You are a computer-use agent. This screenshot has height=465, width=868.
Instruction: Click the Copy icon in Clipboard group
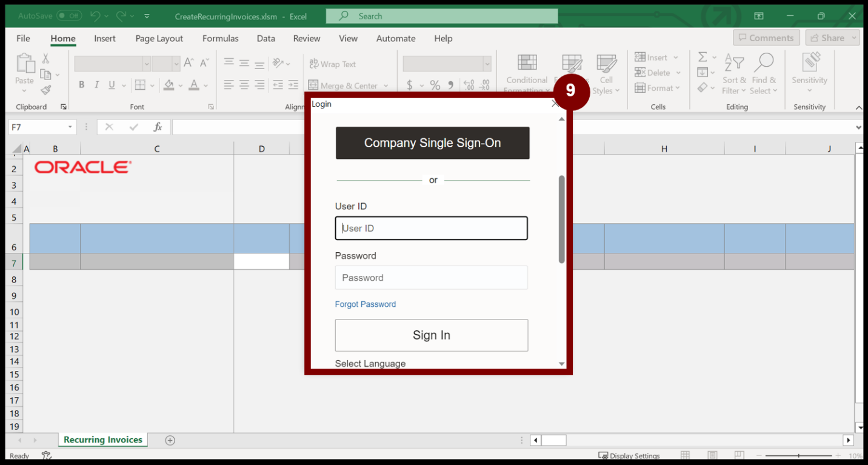(46, 75)
